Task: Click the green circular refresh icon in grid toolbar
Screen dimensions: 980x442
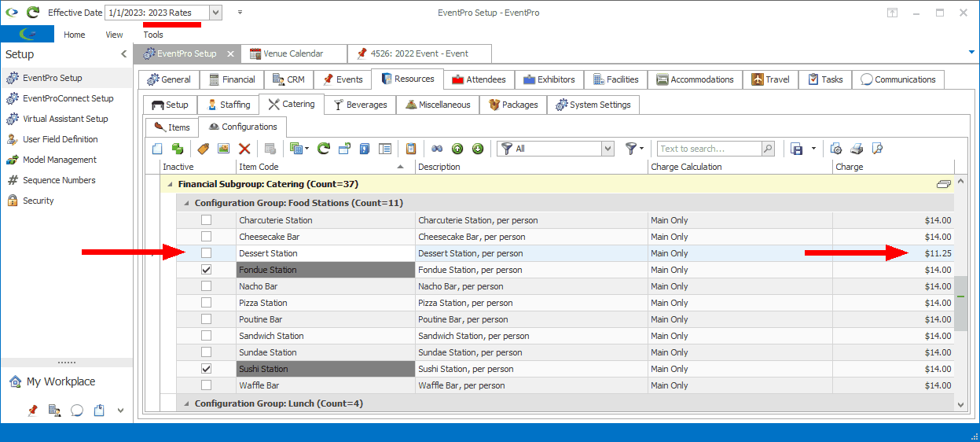Action: click(323, 149)
